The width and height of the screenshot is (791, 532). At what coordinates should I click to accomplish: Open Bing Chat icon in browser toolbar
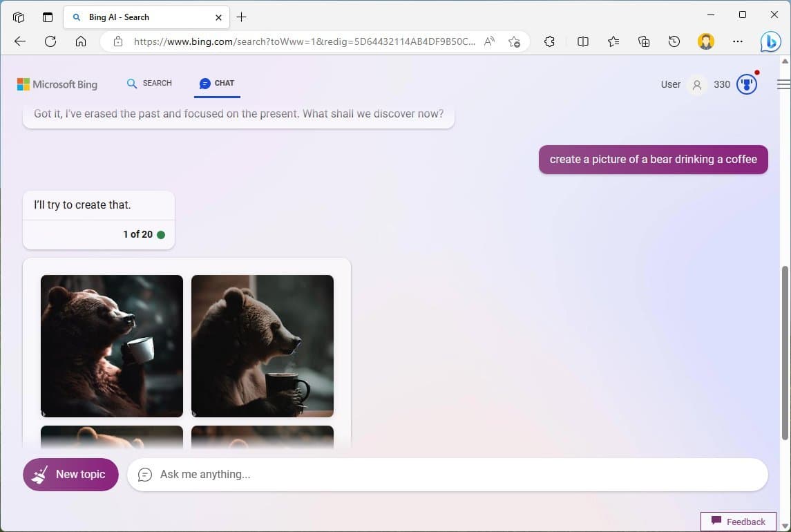(770, 41)
